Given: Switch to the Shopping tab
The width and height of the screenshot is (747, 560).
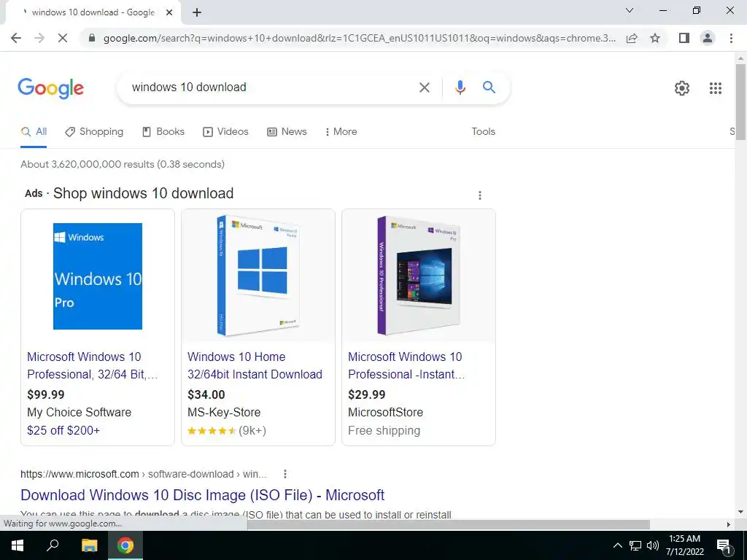Looking at the screenshot, I should click(94, 131).
